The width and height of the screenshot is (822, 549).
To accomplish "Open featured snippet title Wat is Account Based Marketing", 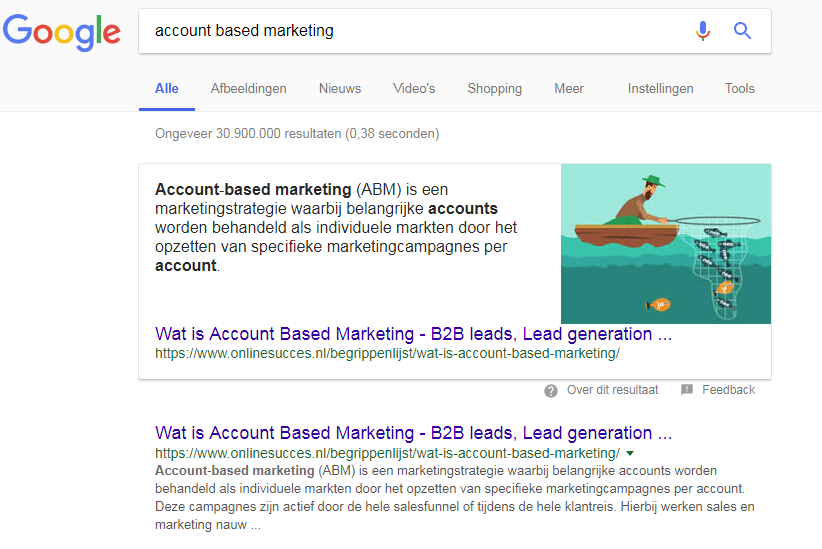I will 413,334.
